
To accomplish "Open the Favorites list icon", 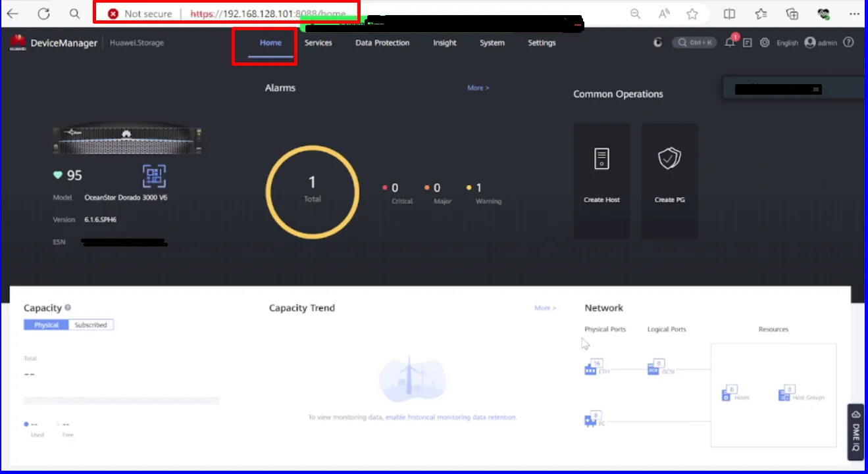I will click(x=761, y=14).
